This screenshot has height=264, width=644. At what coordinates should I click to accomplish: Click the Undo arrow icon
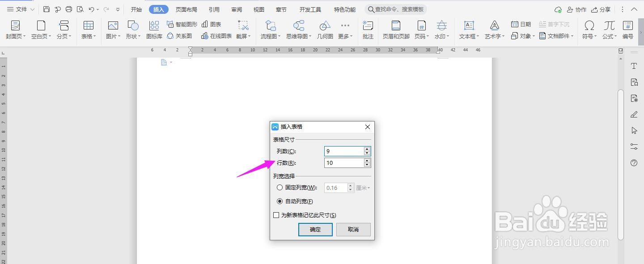click(91, 9)
